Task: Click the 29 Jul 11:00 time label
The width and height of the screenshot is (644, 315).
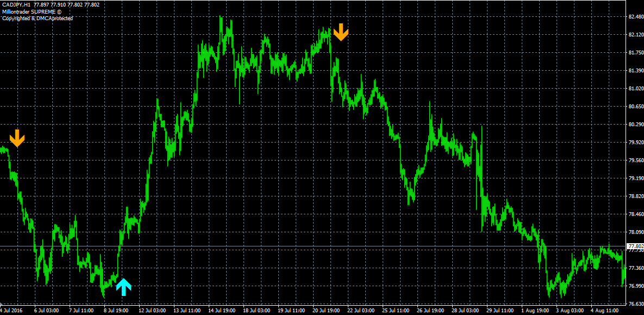Action: pos(500,311)
